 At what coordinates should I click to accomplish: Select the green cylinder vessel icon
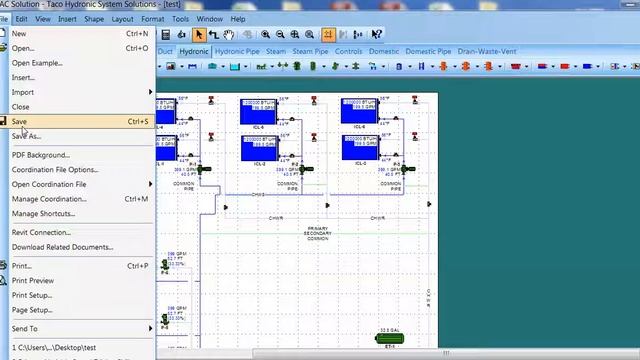pyautogui.click(x=313, y=66)
